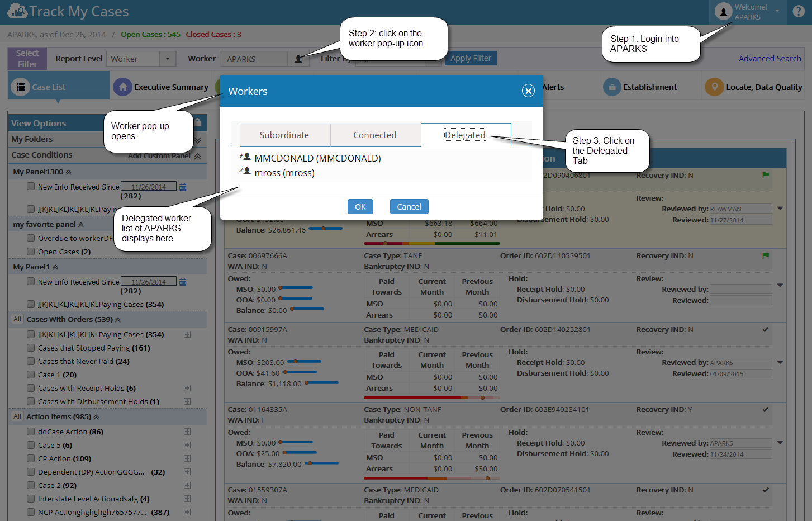Open View Options header
The width and height of the screenshot is (812, 521).
click(x=39, y=124)
